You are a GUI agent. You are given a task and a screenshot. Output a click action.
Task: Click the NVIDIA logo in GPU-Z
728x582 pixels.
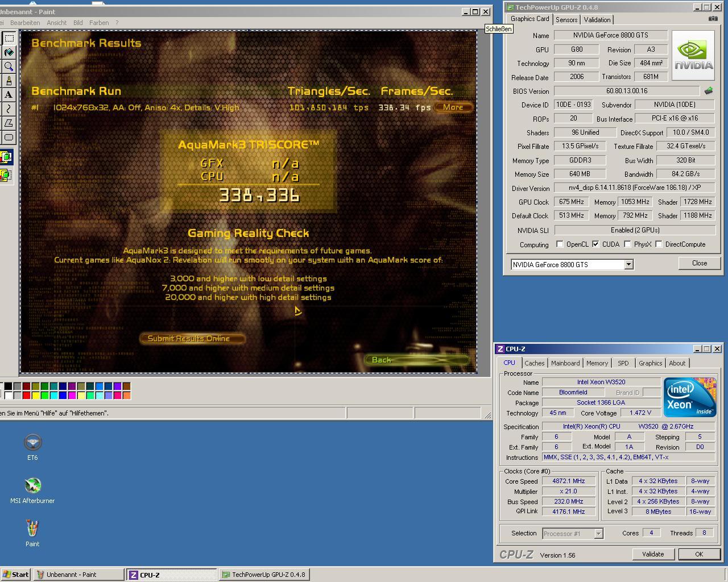point(693,55)
